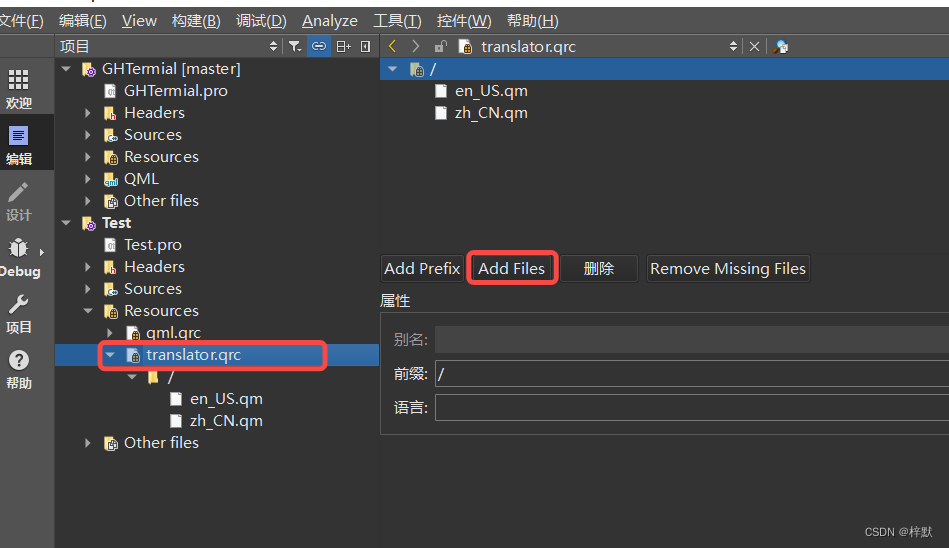Open the Analyze menu

click(330, 21)
